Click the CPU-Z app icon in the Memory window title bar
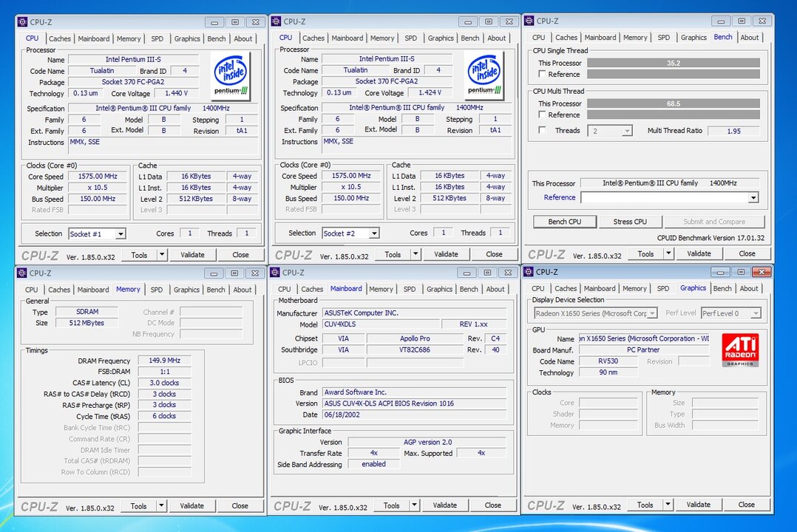Image resolution: width=797 pixels, height=532 pixels. click(x=22, y=273)
